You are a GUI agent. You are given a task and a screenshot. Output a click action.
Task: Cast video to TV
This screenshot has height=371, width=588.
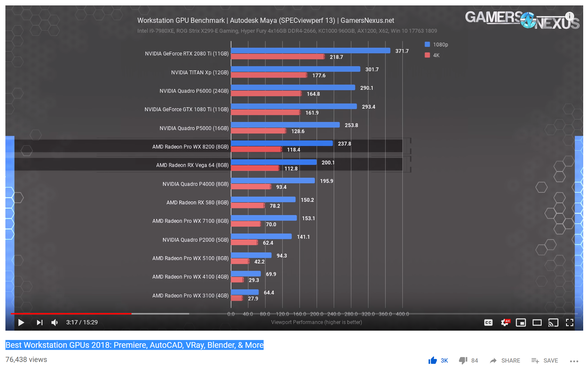553,323
